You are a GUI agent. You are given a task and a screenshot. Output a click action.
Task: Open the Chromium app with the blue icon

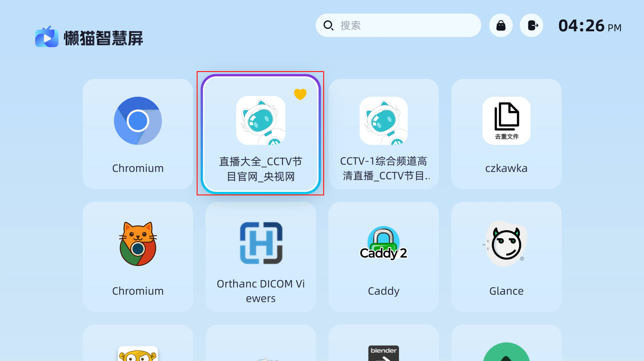pyautogui.click(x=138, y=134)
